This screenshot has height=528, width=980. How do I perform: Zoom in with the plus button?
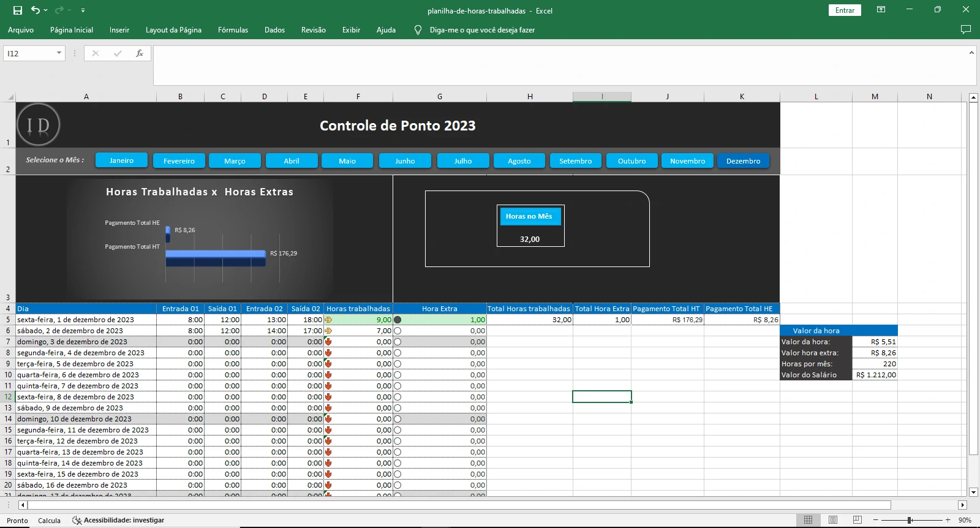click(x=948, y=520)
